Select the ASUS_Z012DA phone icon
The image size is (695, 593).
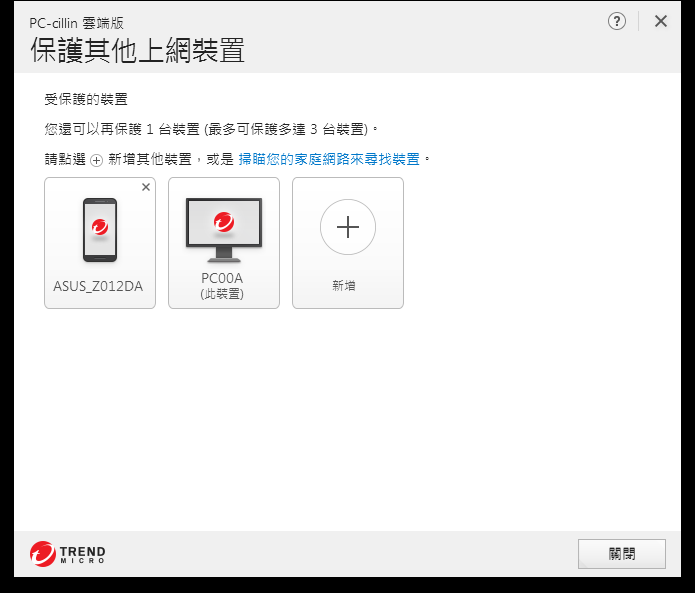coord(100,230)
